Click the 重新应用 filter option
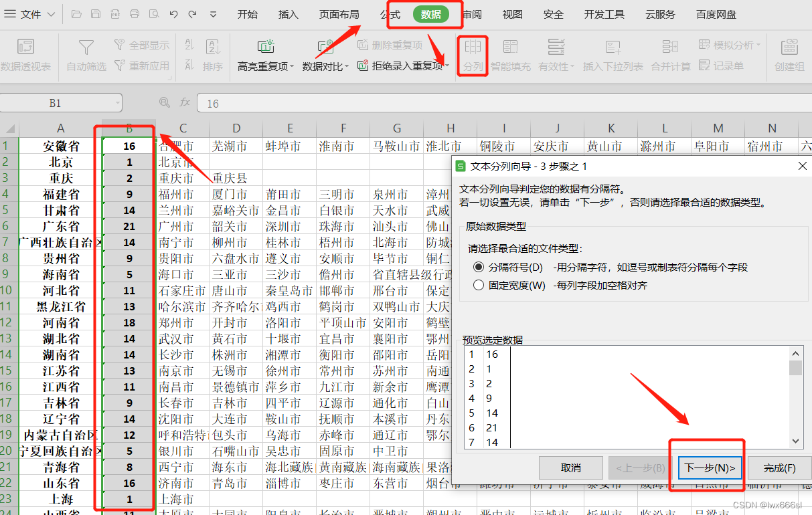 141,66
